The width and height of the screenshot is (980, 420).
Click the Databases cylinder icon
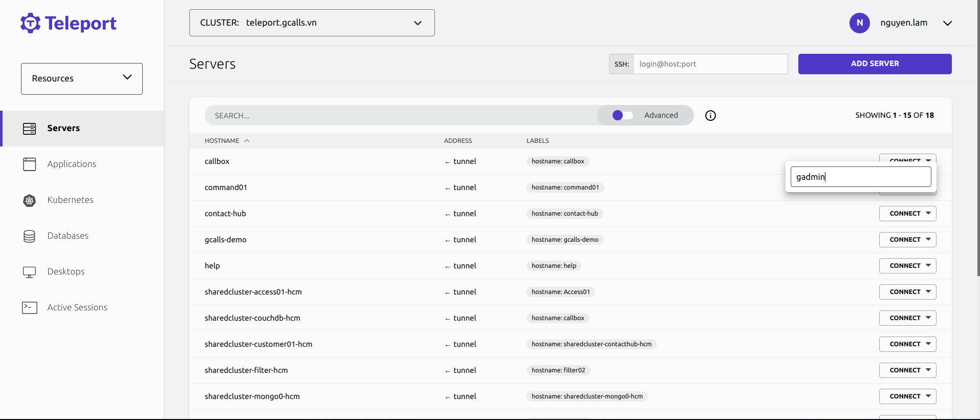tap(29, 236)
